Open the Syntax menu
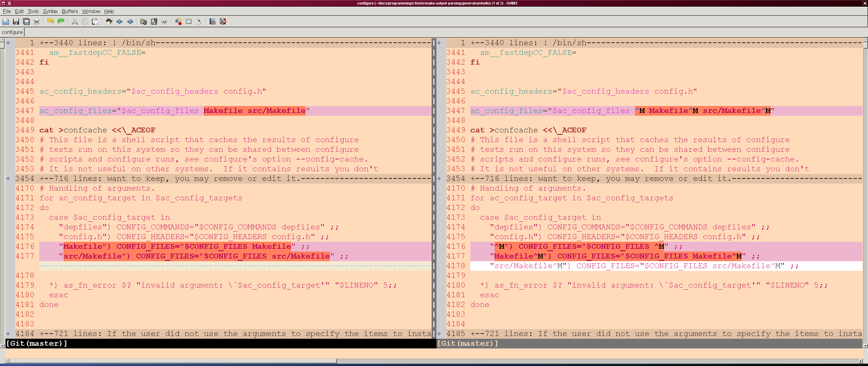This screenshot has width=868, height=366. point(50,11)
